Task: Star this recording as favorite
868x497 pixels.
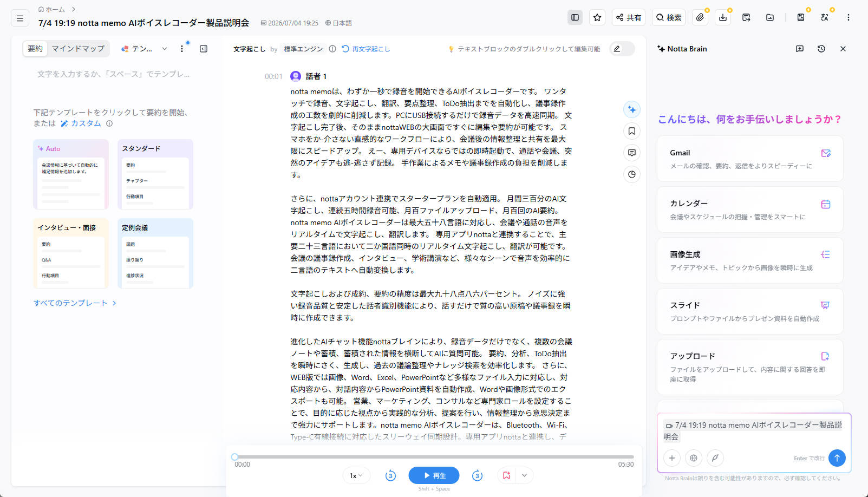Action: point(597,17)
